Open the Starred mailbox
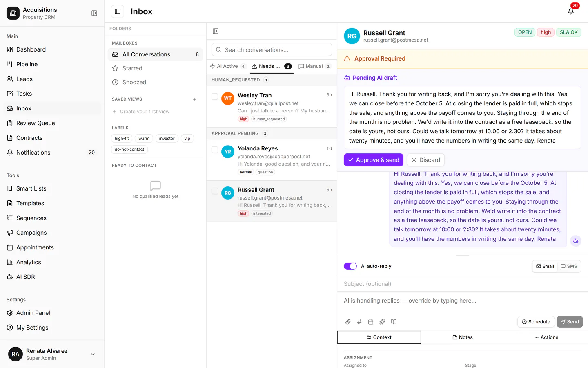Image resolution: width=588 pixels, height=368 pixels. tap(155, 68)
